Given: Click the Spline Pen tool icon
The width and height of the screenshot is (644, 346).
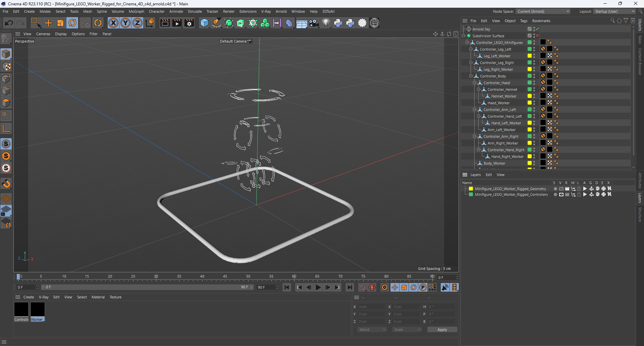Looking at the screenshot, I should point(217,23).
